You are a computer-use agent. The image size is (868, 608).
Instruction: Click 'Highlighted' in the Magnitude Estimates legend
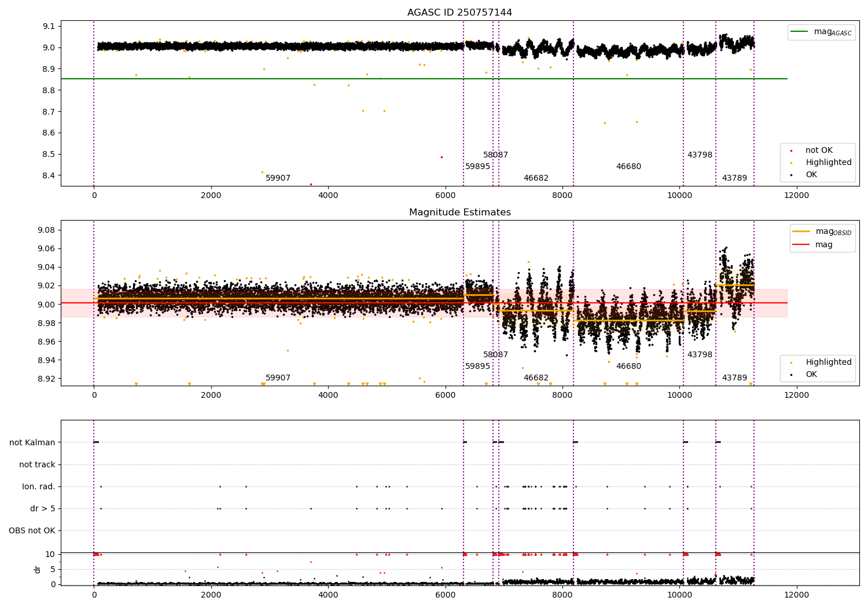829,362
